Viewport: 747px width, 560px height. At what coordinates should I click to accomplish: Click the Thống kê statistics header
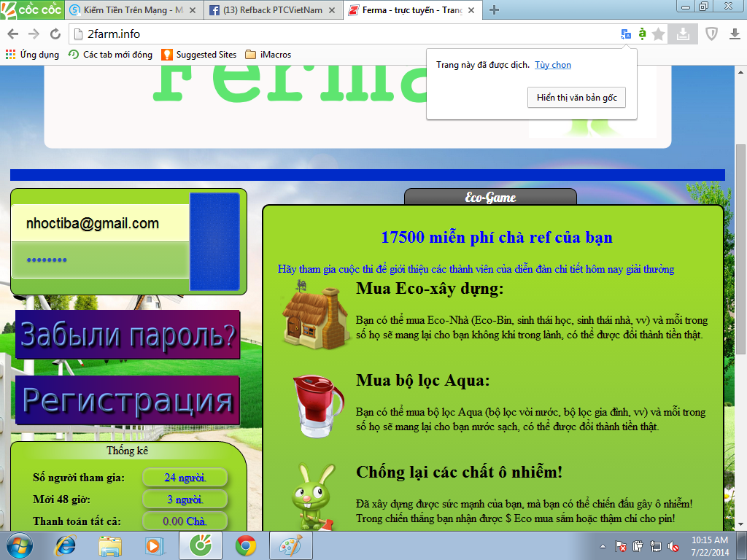coord(127,451)
